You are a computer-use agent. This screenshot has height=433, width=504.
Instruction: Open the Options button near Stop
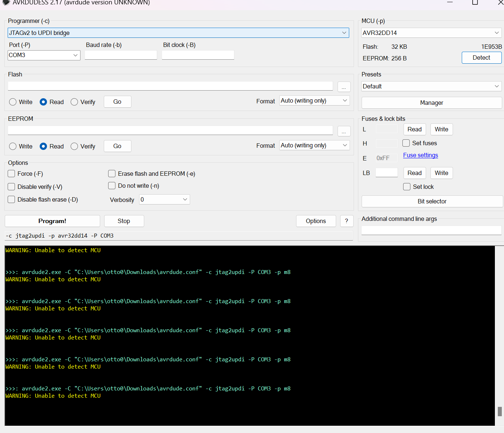[316, 221]
